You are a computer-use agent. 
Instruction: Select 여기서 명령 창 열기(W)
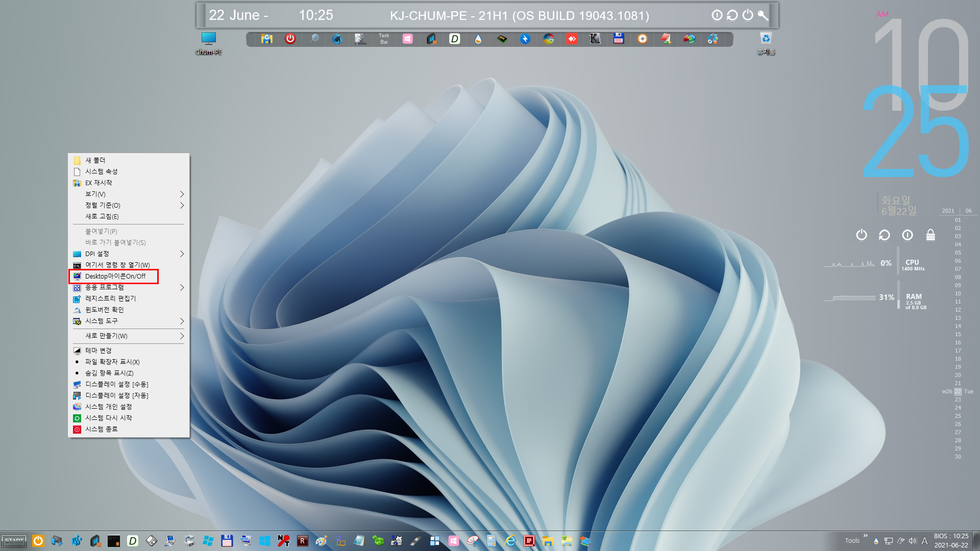point(129,265)
